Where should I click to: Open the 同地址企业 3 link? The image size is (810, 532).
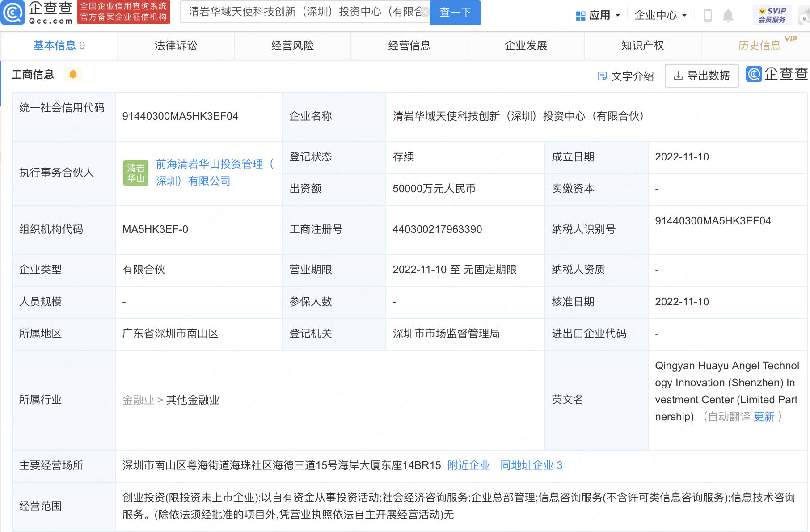click(x=531, y=465)
